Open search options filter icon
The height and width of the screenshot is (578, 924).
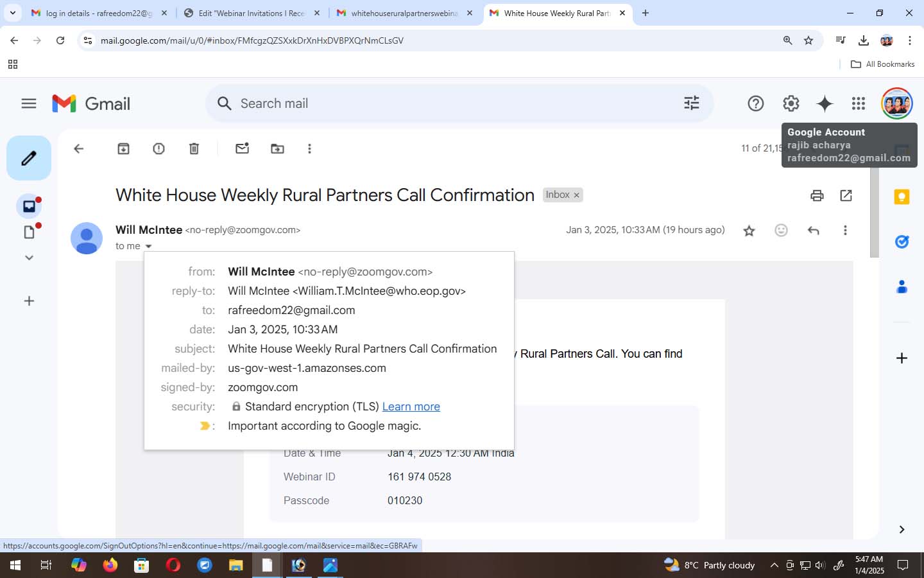tap(692, 103)
